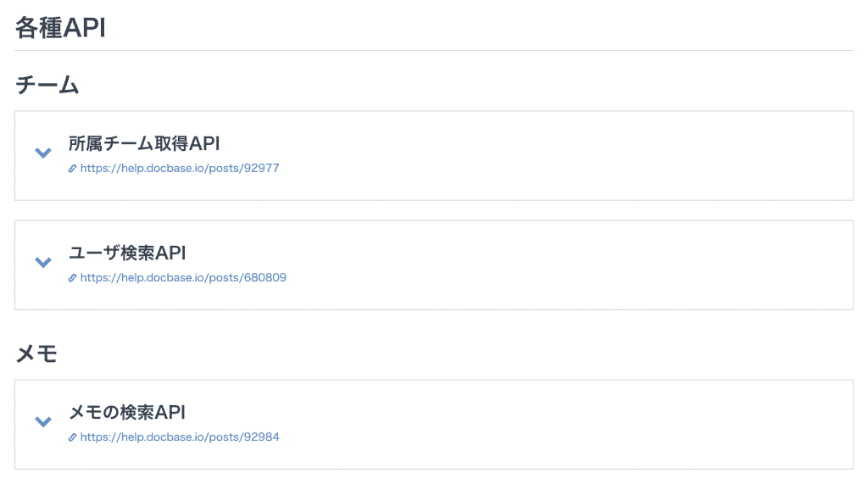Viewport: 868px width, 484px height.
Task: Click the メモの検索API title text
Action: tap(127, 412)
